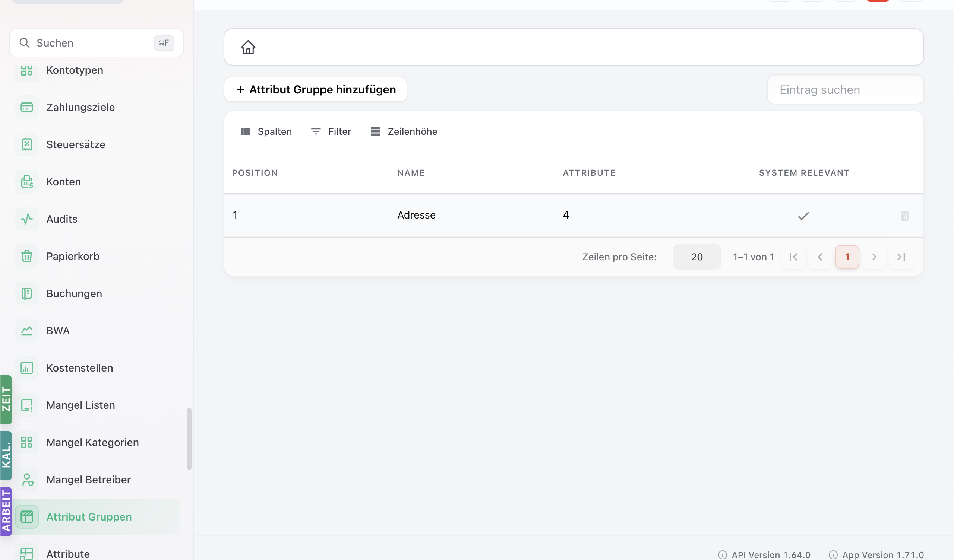Click the home breadcrumb icon
Screen dimensions: 954x560
pos(248,47)
